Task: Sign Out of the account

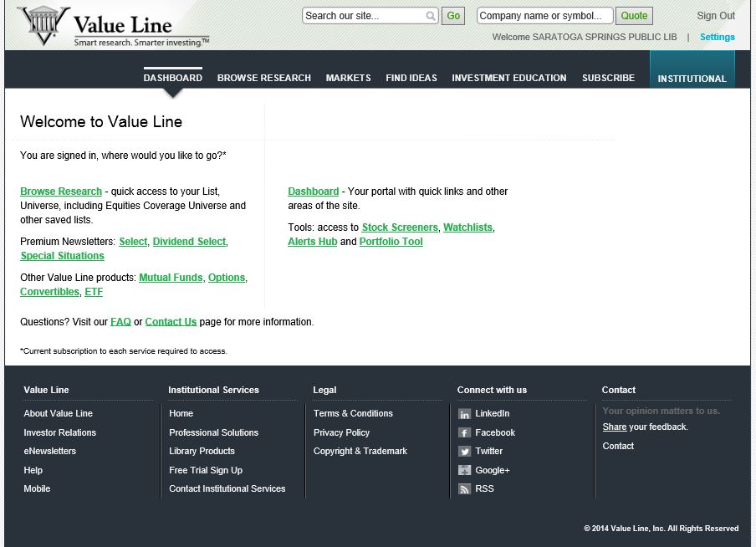Action: [x=716, y=16]
